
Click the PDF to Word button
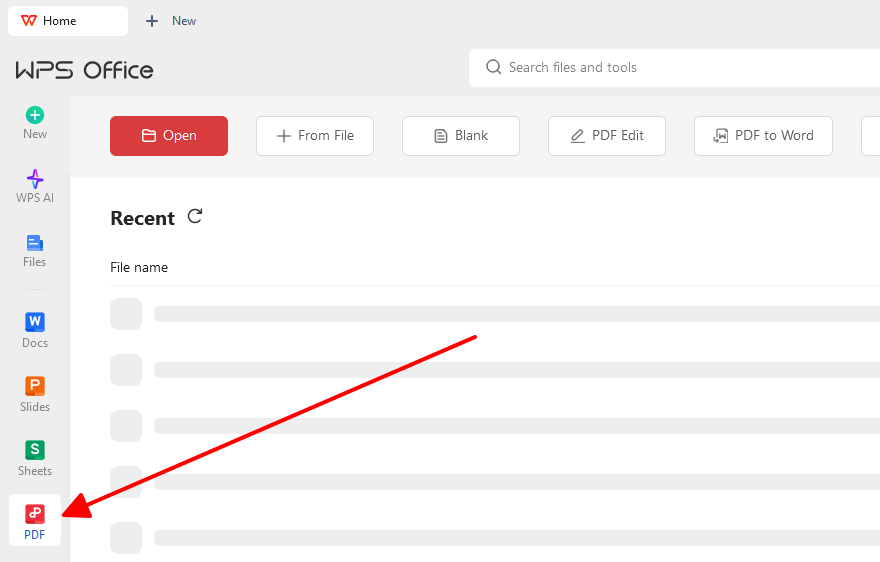pos(763,136)
